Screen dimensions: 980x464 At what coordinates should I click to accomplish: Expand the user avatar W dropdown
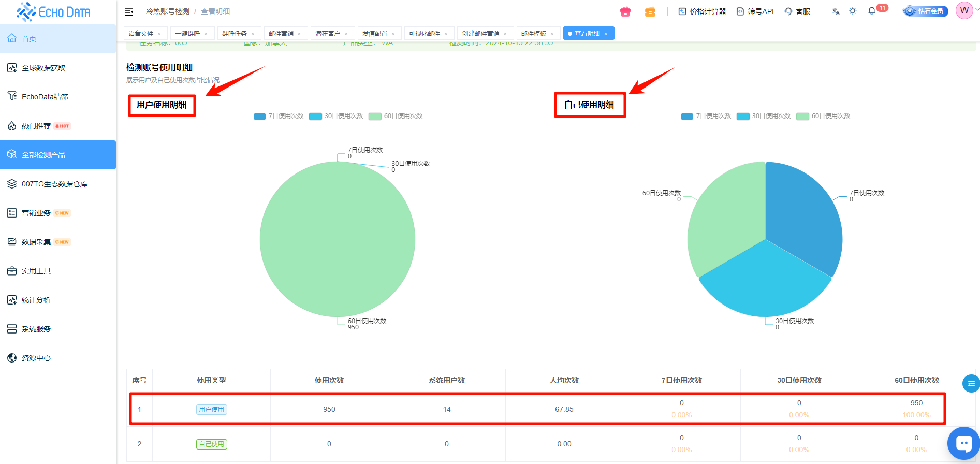click(x=966, y=11)
